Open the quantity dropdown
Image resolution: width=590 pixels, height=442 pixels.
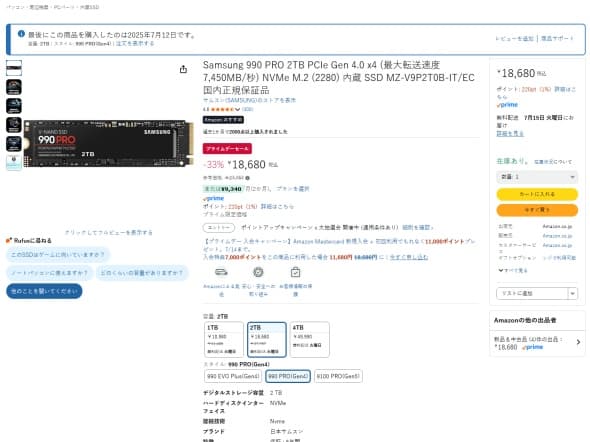point(537,177)
